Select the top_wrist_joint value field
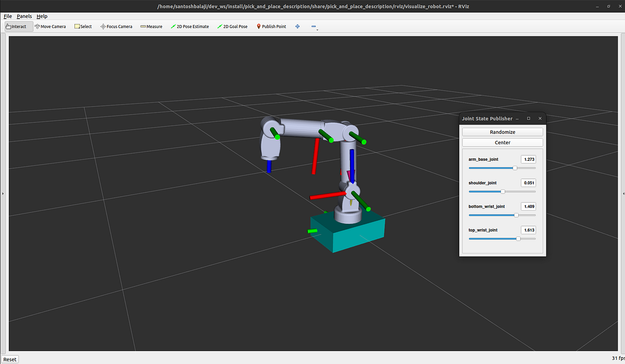Image resolution: width=625 pixels, height=364 pixels. (528, 230)
